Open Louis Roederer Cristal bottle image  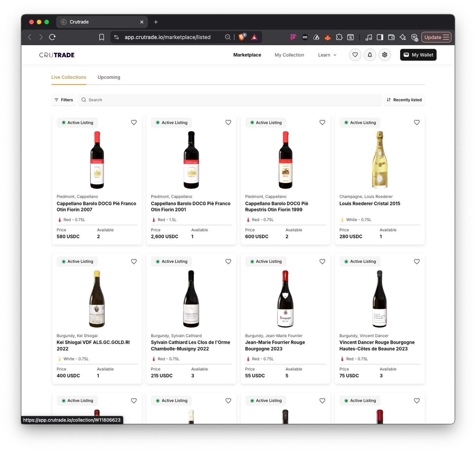(380, 160)
